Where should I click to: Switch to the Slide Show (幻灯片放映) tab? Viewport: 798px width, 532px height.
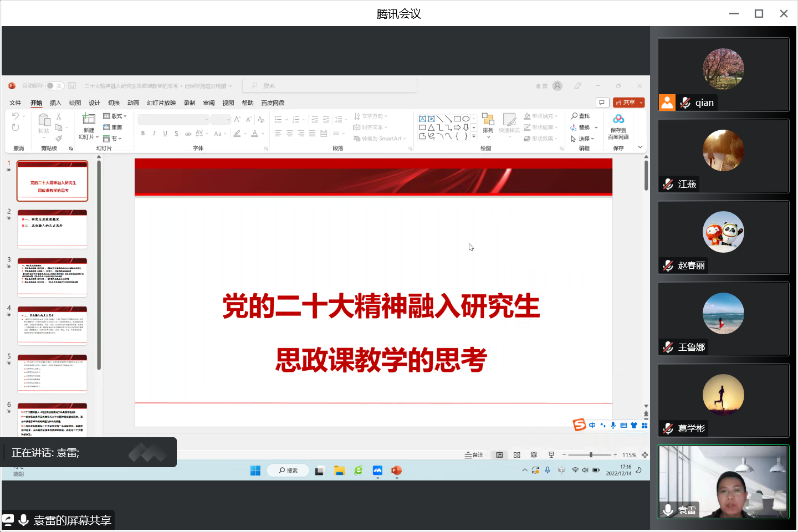click(161, 103)
